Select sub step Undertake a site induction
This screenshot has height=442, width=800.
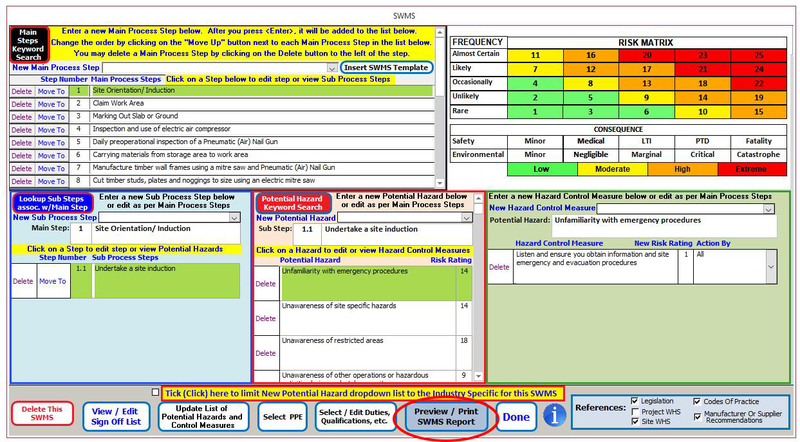click(x=166, y=281)
